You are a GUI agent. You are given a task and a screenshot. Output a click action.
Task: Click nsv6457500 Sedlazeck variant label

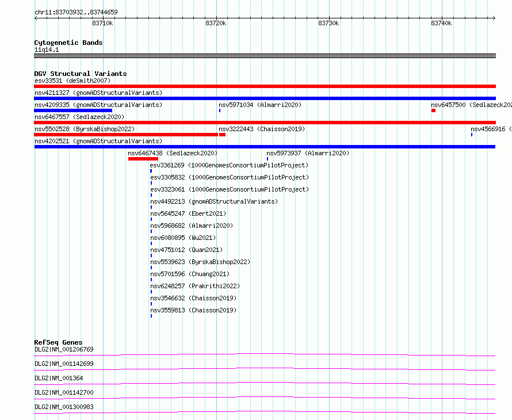click(471, 105)
